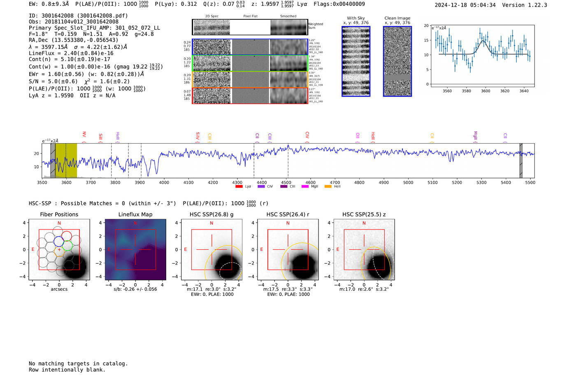Select the HSC SSP(26.8) g image
This screenshot has height=392, width=576.
pyautogui.click(x=211, y=250)
